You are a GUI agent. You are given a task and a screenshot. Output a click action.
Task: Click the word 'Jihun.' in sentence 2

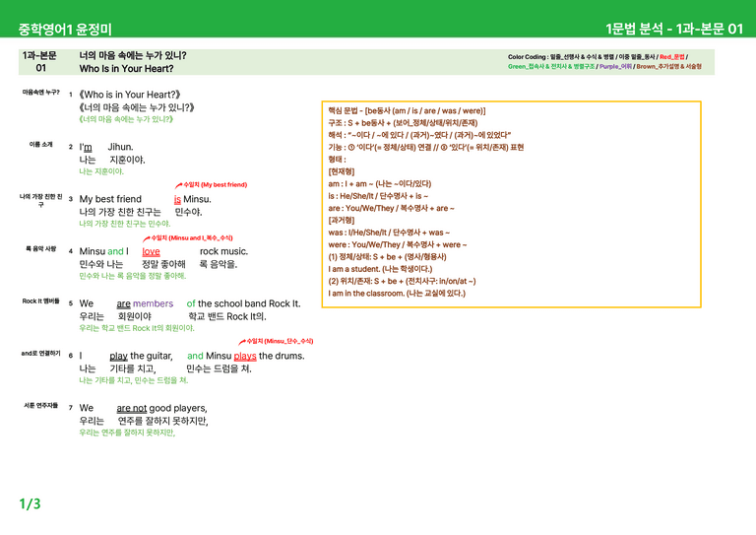120,147
